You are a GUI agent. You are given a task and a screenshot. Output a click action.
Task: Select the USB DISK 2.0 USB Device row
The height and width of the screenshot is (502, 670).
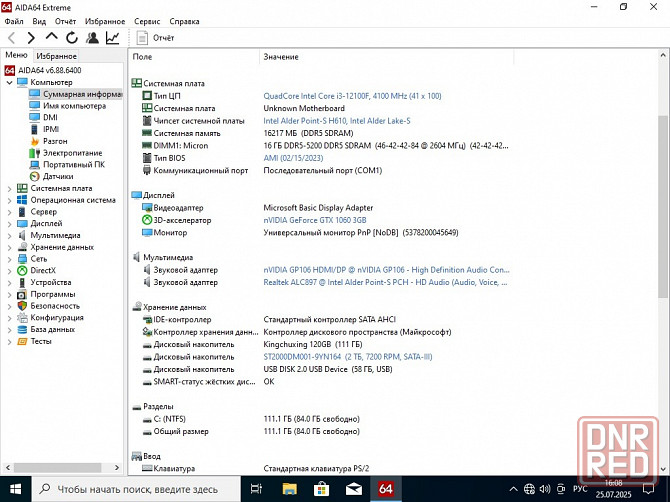(328, 369)
